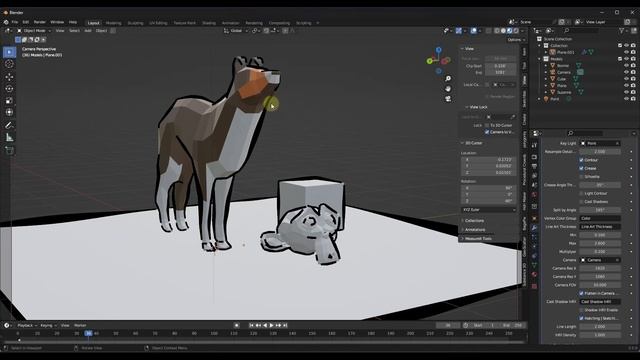The width and height of the screenshot is (640, 360).
Task: Select the Transform tool
Action: pos(9,112)
